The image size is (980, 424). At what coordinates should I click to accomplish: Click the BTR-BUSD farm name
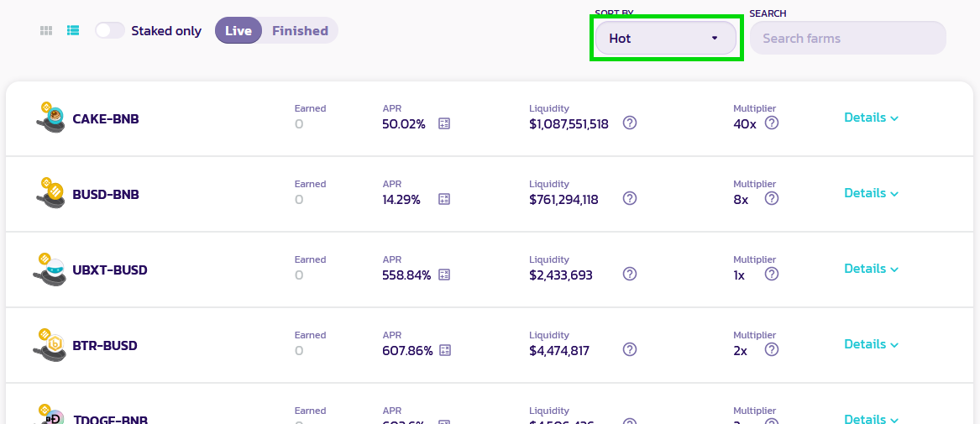105,346
